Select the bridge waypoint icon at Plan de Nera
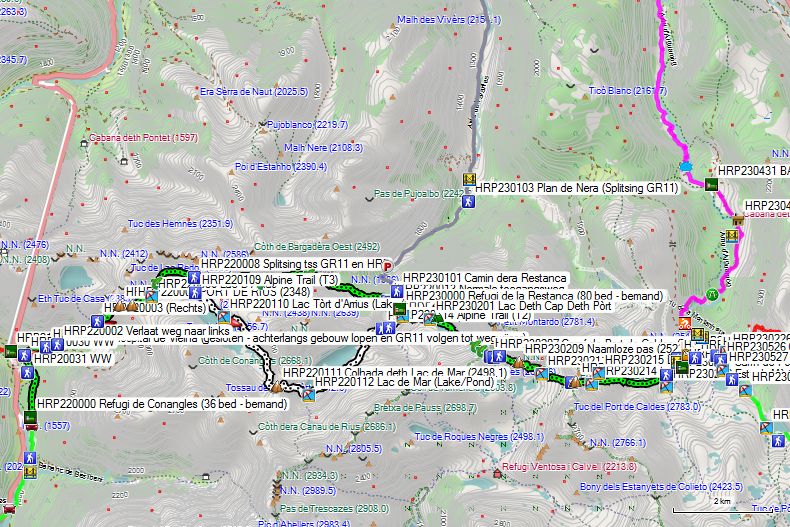This screenshot has height=527, width=790. pos(469,180)
